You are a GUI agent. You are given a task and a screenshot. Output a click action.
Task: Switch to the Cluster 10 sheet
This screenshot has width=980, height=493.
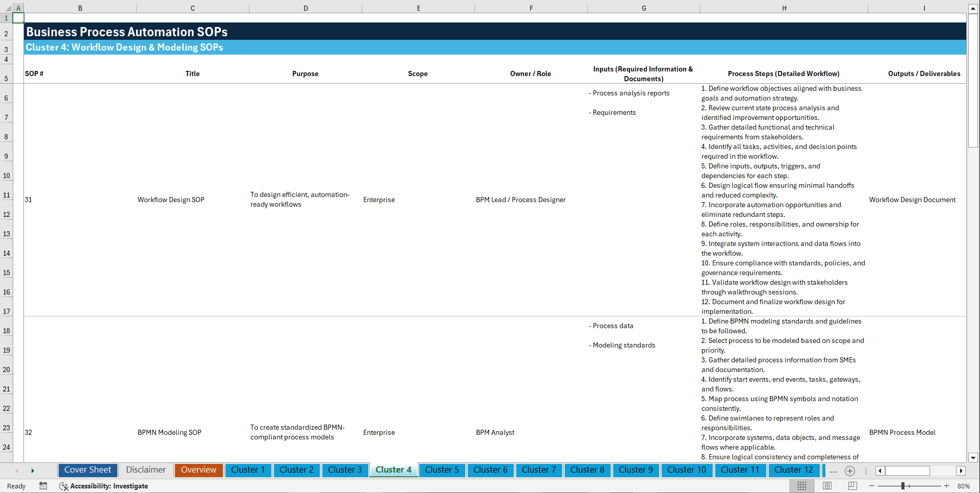[x=687, y=470]
